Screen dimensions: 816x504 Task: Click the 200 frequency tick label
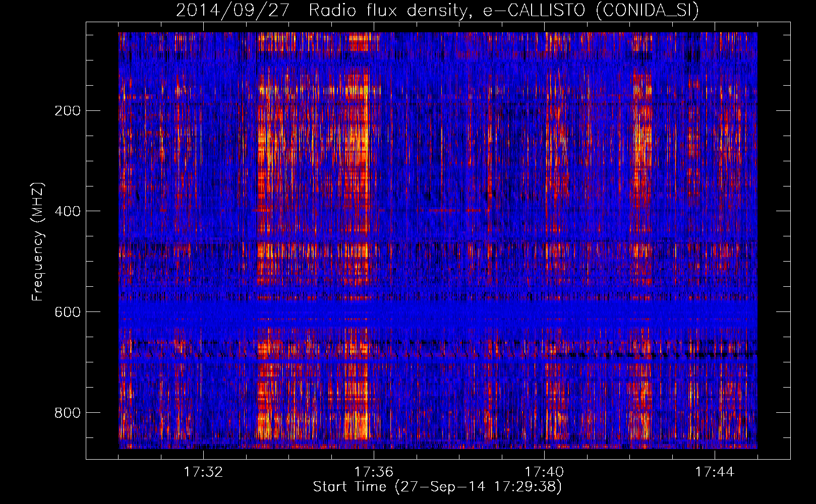point(68,110)
